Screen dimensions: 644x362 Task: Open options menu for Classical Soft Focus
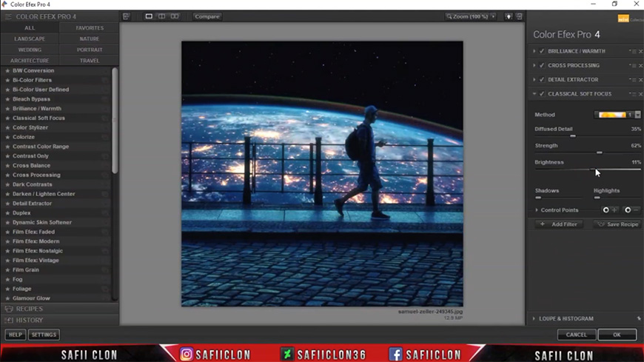tap(633, 94)
